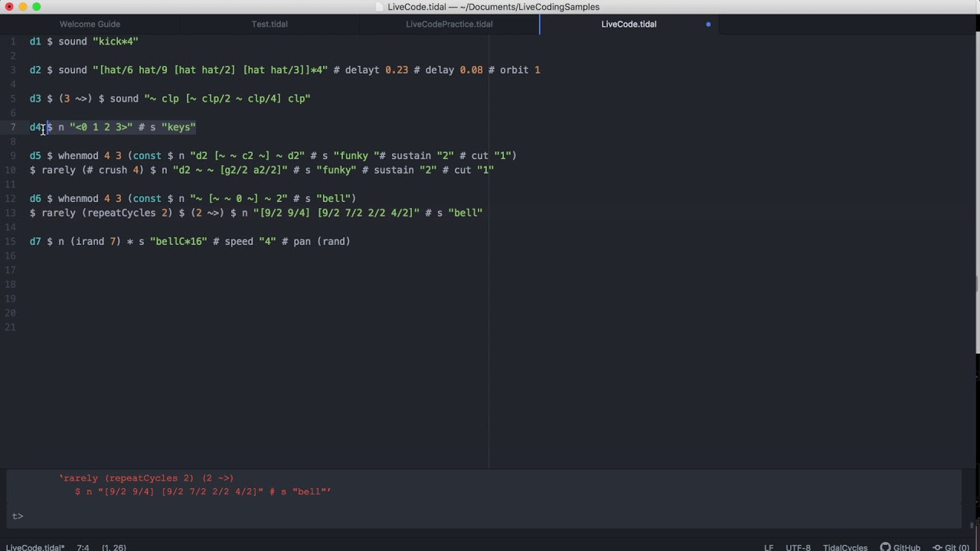Click the delayt value 0.23
980x551 pixels.
click(x=397, y=70)
